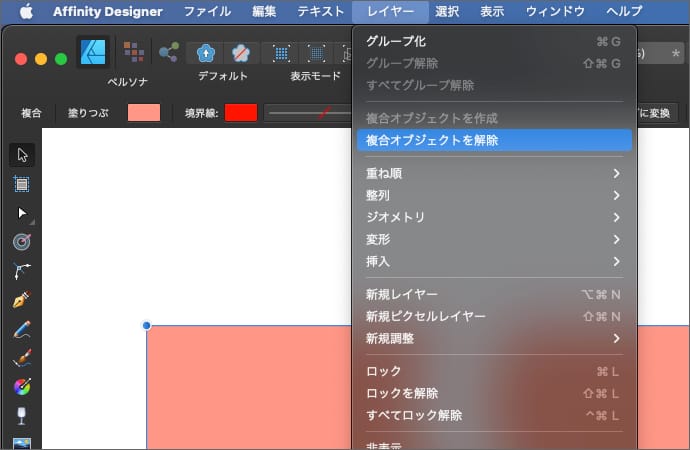Screen dimensions: 690x450
Task: Open the Apple menu
Action: 26,12
